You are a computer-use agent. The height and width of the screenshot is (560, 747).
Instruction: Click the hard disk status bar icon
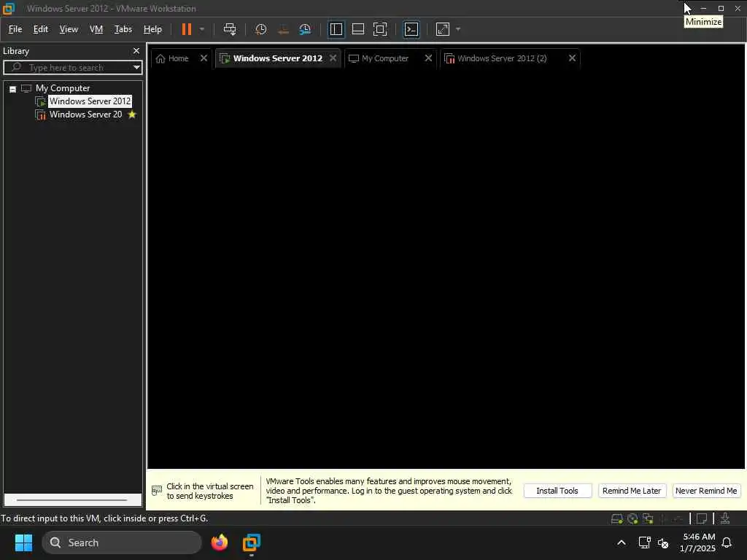point(617,518)
